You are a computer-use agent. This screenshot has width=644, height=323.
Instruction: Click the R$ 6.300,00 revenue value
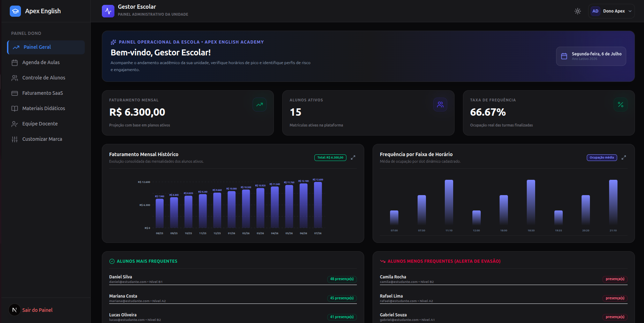point(137,112)
